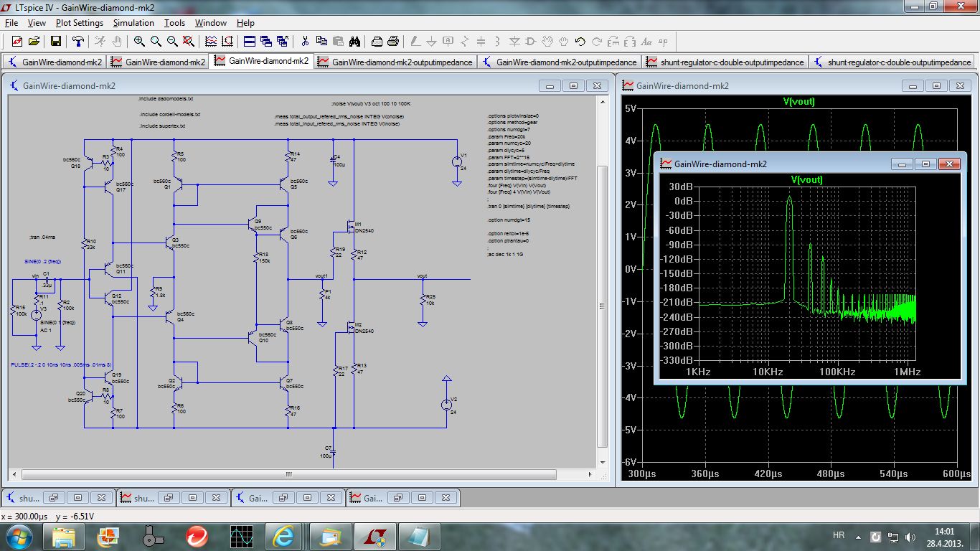Select the Place Diode tool

514,42
